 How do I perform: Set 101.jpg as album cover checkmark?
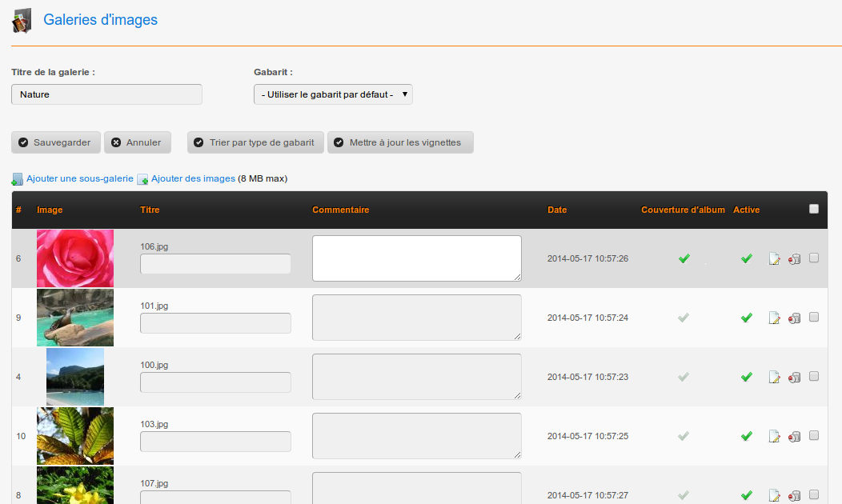[x=683, y=318]
